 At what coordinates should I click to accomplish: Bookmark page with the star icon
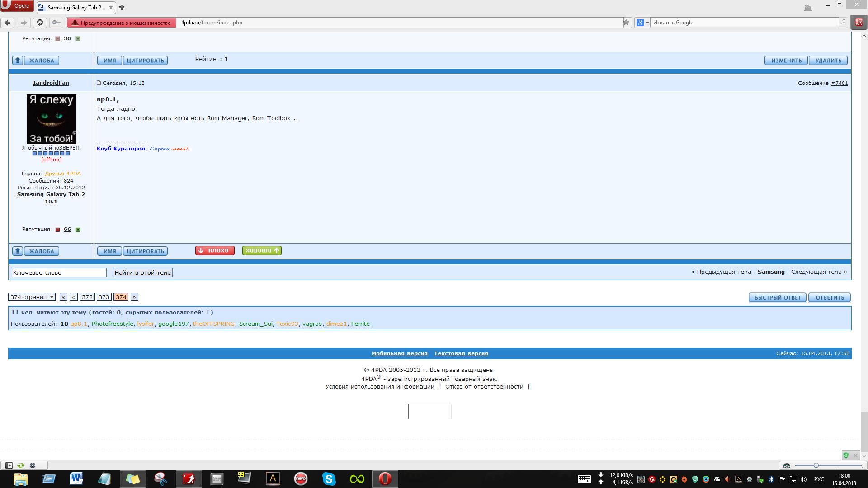pyautogui.click(x=626, y=23)
